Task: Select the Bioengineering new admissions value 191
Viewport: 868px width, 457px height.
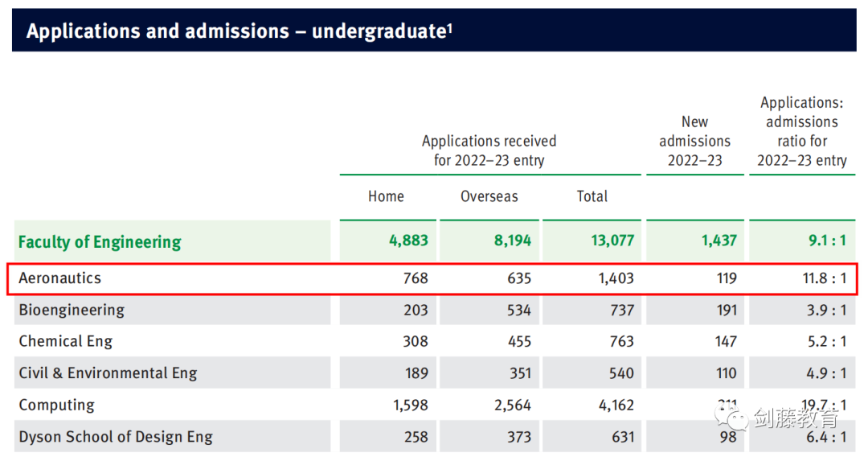Action: (x=725, y=310)
